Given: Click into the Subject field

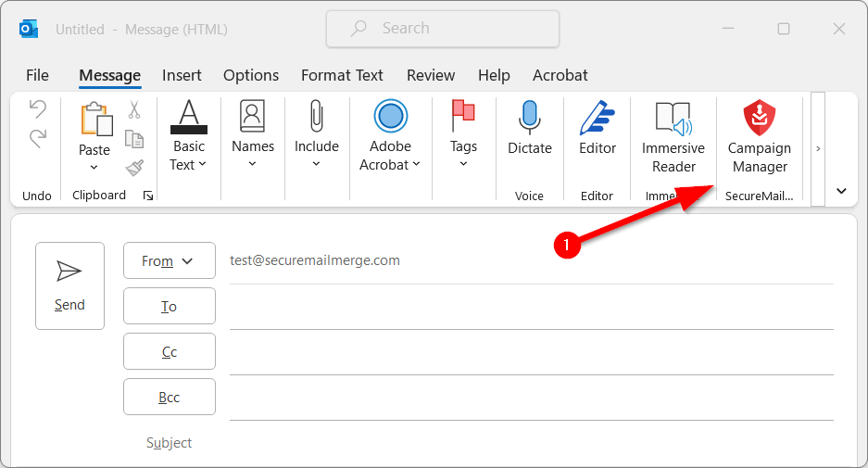Looking at the screenshot, I should click(x=528, y=443).
